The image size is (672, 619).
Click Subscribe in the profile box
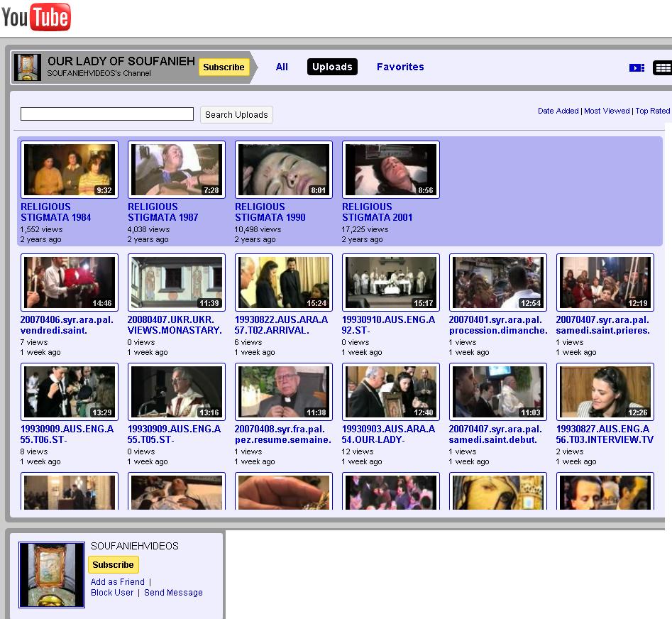[x=113, y=564]
